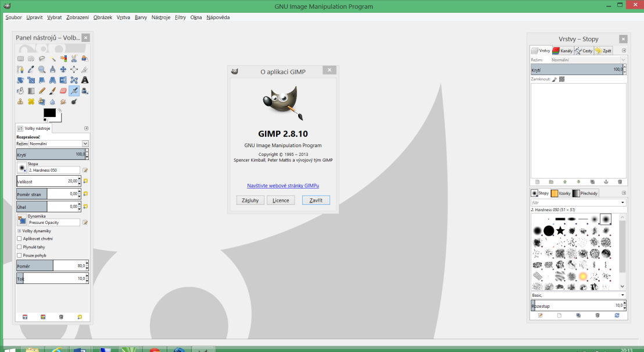
Task: Select the Eraser tool
Action: (63, 90)
